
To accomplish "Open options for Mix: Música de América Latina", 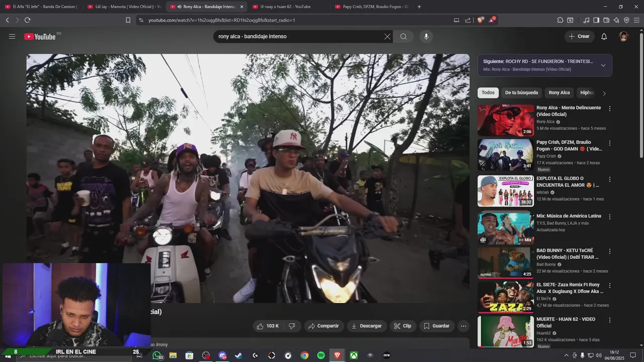I will tap(610, 217).
